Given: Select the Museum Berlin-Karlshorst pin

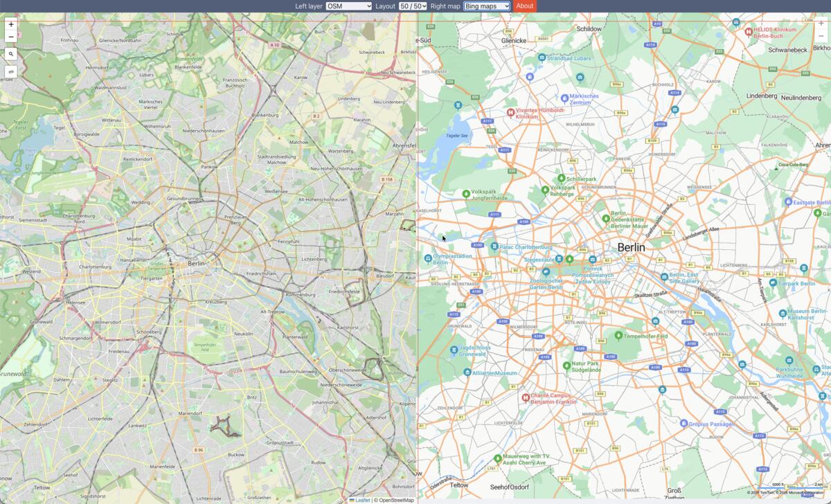Looking at the screenshot, I should click(782, 313).
